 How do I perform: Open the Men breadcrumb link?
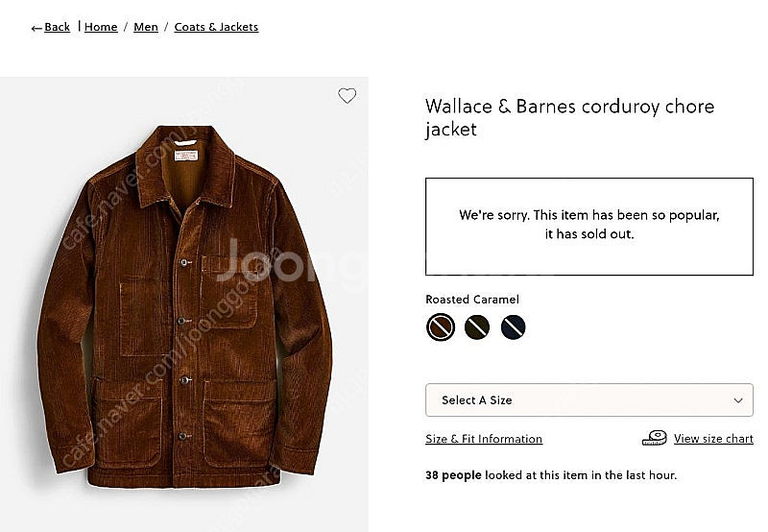click(146, 27)
